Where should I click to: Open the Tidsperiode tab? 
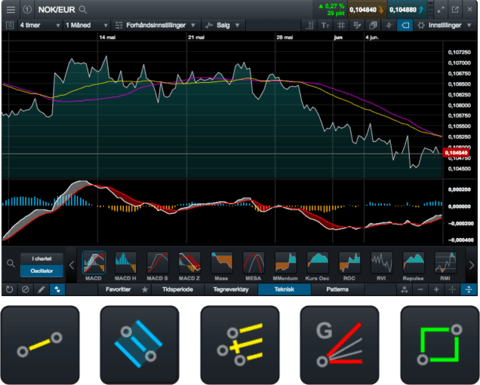coord(178,289)
